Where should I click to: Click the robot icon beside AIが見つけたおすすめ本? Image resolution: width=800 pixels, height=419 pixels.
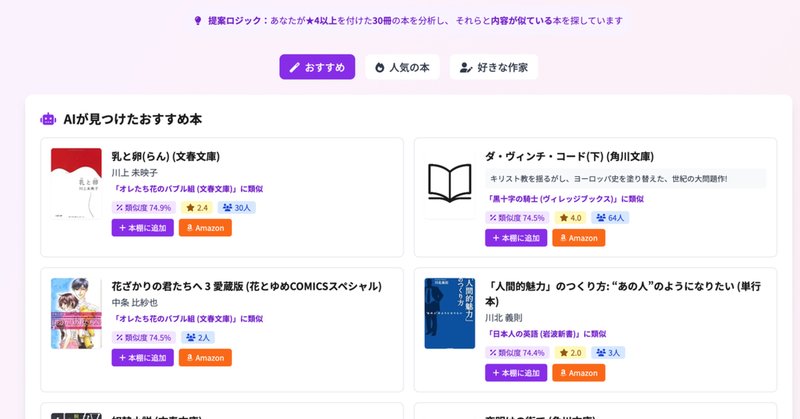click(48, 119)
